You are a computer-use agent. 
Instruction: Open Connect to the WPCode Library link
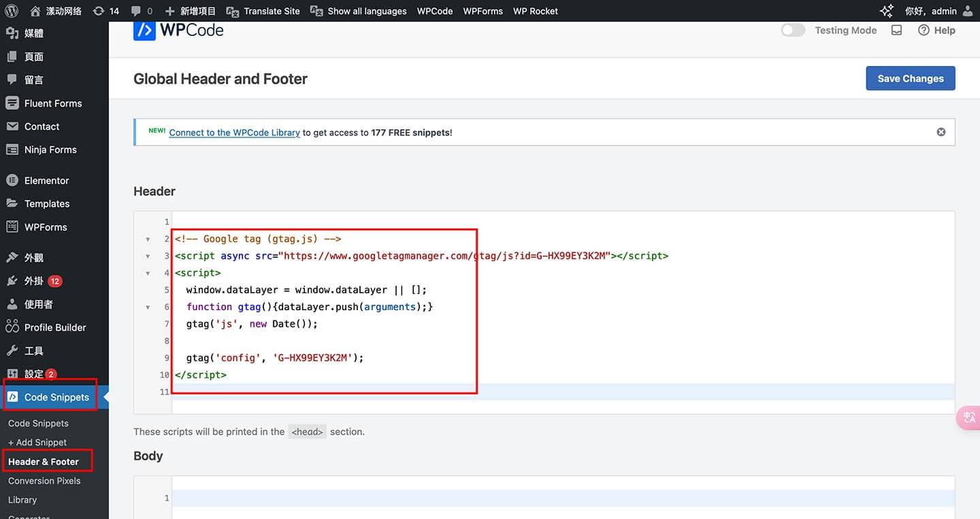click(x=234, y=133)
